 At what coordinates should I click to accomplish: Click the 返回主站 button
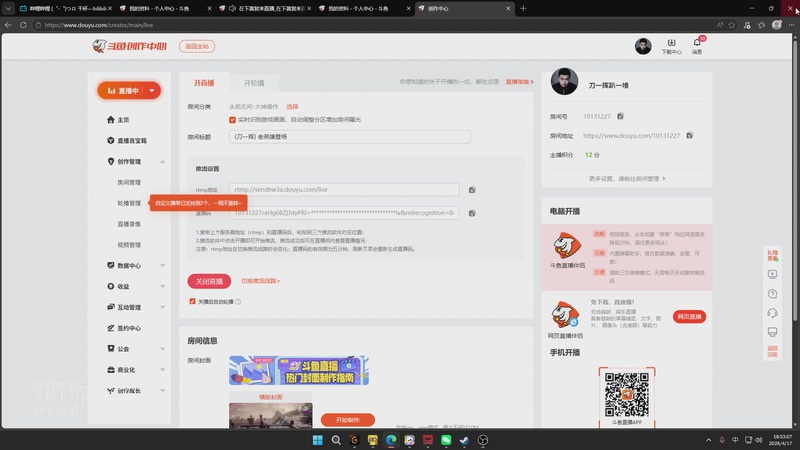[197, 46]
